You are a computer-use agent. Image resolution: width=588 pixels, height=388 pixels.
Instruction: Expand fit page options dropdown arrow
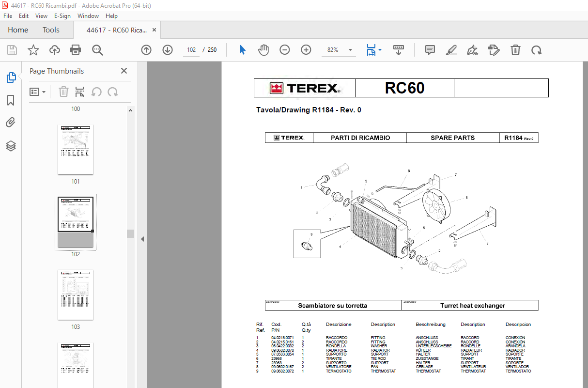point(380,50)
